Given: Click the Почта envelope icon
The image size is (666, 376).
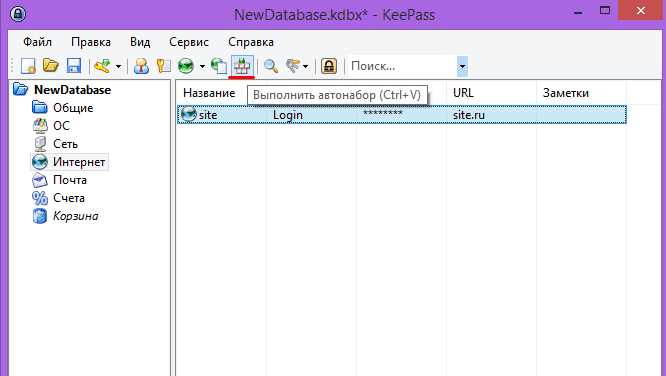Looking at the screenshot, I should click(40, 180).
